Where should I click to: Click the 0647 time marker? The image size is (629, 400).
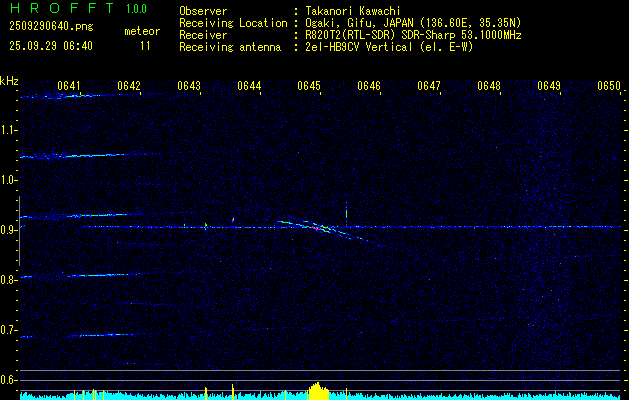pyautogui.click(x=429, y=87)
